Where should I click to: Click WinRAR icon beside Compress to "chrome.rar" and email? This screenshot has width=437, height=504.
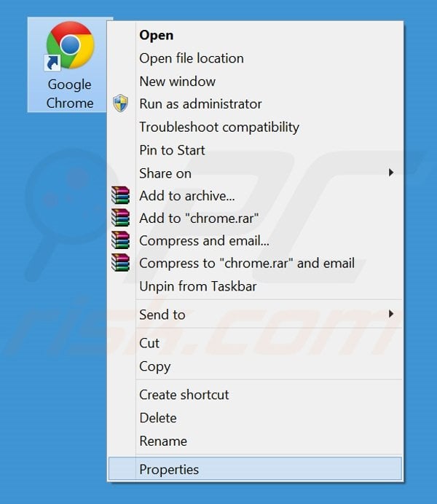pyautogui.click(x=120, y=263)
